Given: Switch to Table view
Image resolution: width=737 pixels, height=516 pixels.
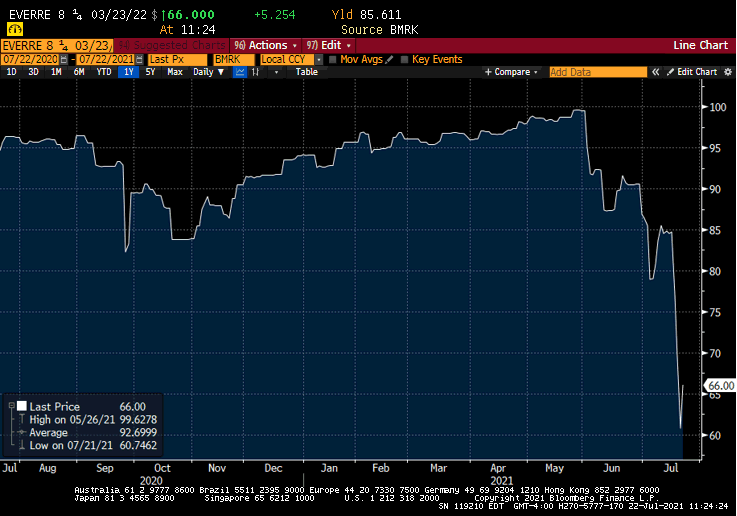Looking at the screenshot, I should 306,73.
